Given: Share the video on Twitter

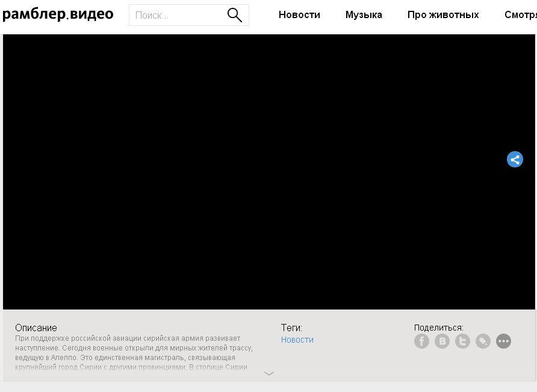Looking at the screenshot, I should coord(462,341).
